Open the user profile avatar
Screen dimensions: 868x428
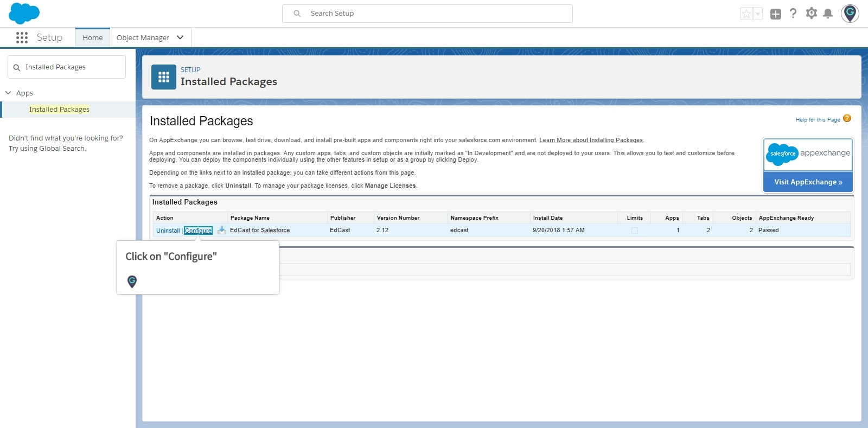coord(850,13)
